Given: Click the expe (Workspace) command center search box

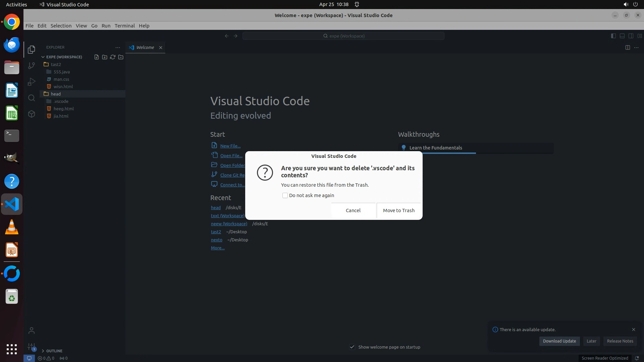Looking at the screenshot, I should 343,36.
